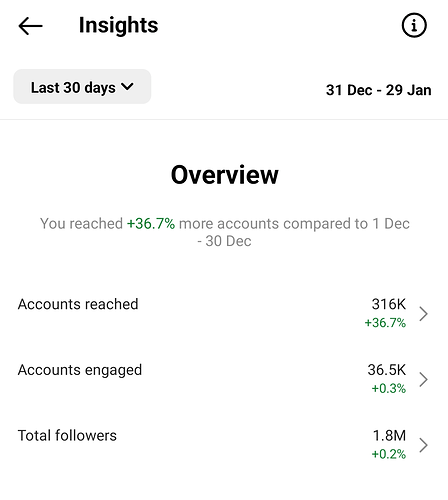The image size is (448, 500).
Task: Open the Accounts engaged row
Action: pyautogui.click(x=224, y=379)
